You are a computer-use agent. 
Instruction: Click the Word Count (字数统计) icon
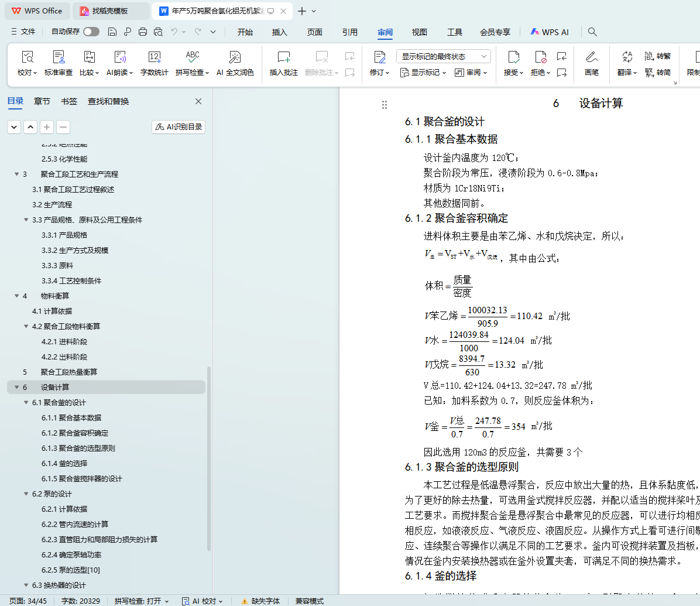[154, 57]
